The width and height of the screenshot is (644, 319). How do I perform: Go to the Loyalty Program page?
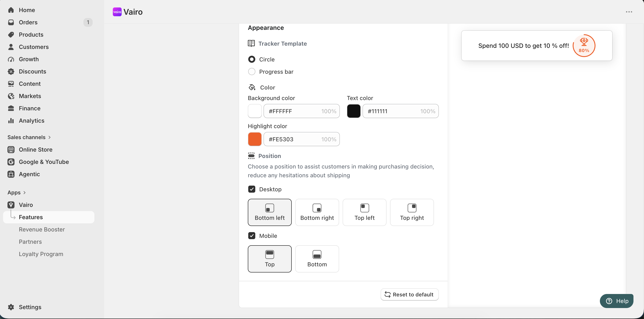tap(41, 254)
